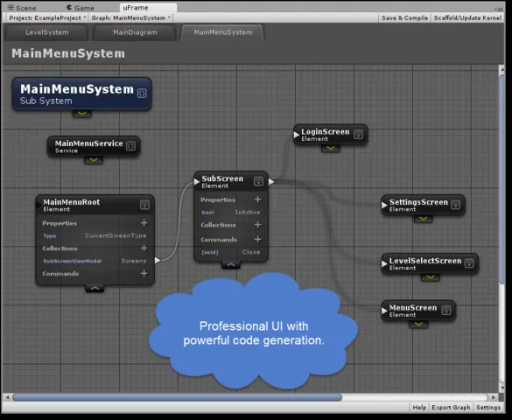Open the MainDiagram graph tab
The image size is (512, 420).
[x=135, y=32]
